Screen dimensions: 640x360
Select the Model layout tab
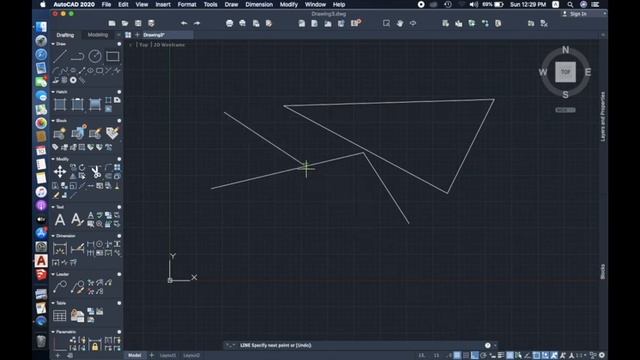pyautogui.click(x=135, y=356)
